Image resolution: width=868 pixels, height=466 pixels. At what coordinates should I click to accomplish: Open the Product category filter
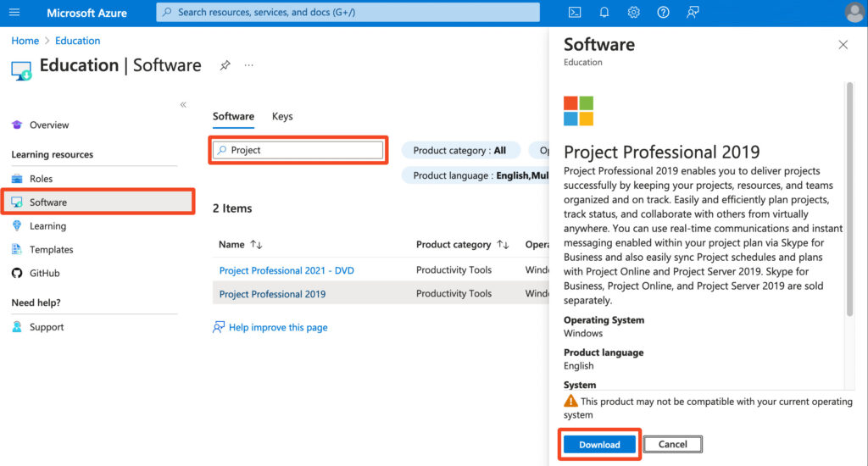pos(460,150)
